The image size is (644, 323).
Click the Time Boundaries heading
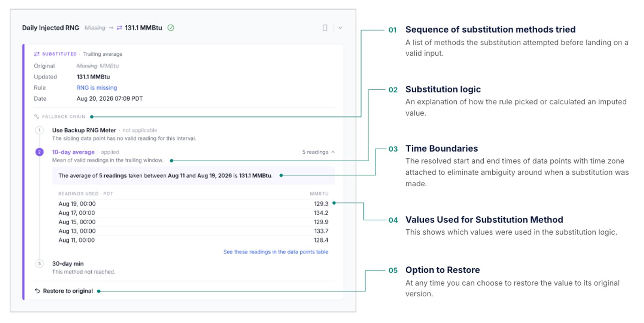442,148
